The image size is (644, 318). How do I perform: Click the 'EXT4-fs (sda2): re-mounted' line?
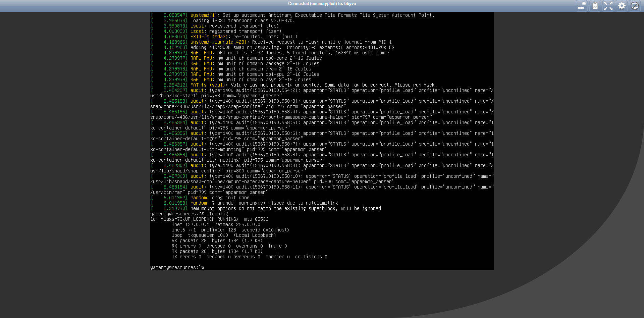click(x=224, y=37)
